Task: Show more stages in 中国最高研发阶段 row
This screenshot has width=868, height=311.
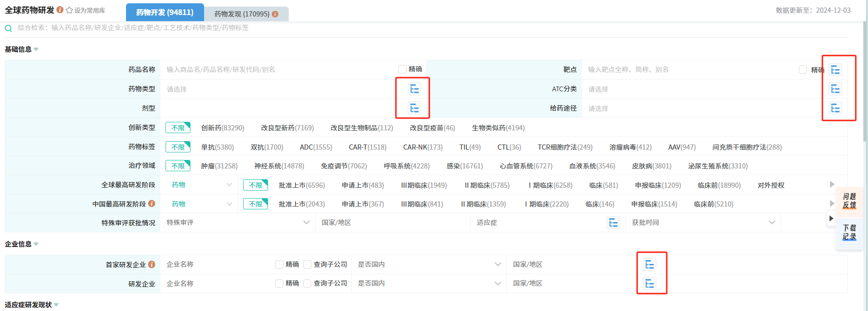Action: point(832,204)
